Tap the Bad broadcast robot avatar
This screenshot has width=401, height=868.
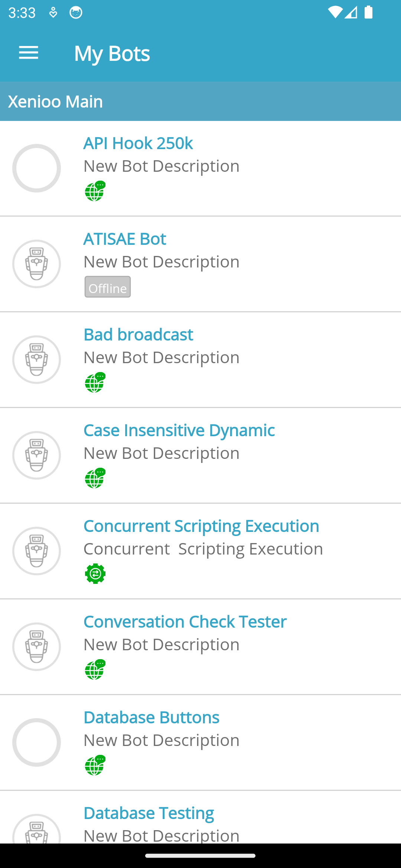coord(36,359)
